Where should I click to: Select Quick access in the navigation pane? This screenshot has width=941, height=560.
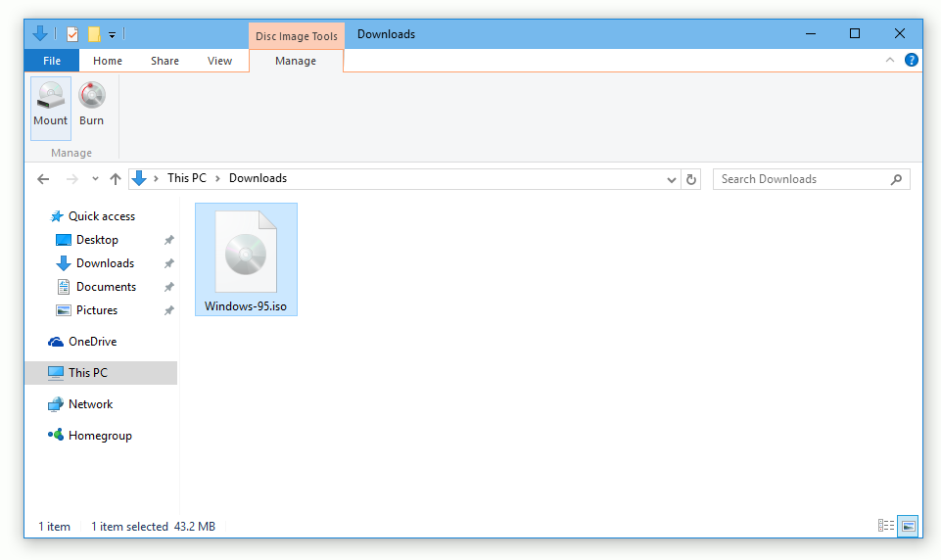tap(102, 216)
